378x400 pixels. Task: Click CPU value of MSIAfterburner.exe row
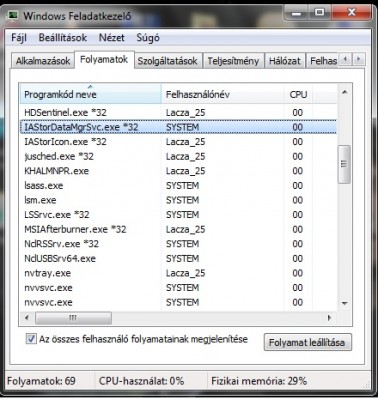297,229
